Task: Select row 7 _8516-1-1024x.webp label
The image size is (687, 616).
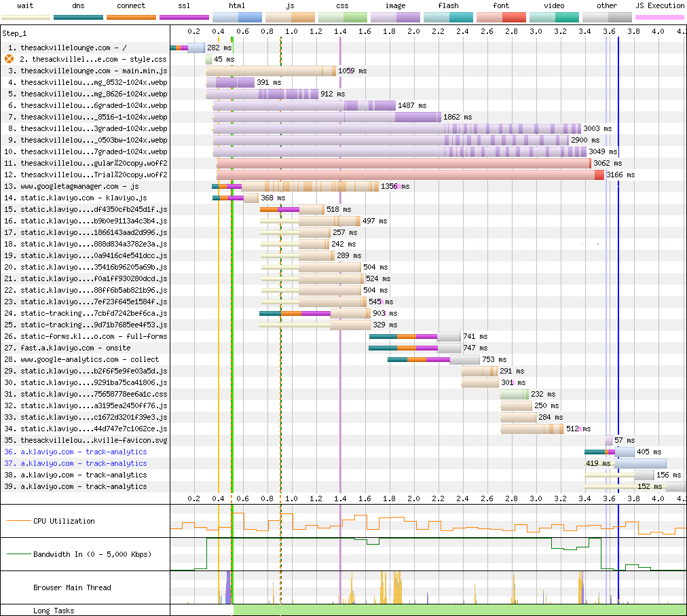Action: coord(88,117)
